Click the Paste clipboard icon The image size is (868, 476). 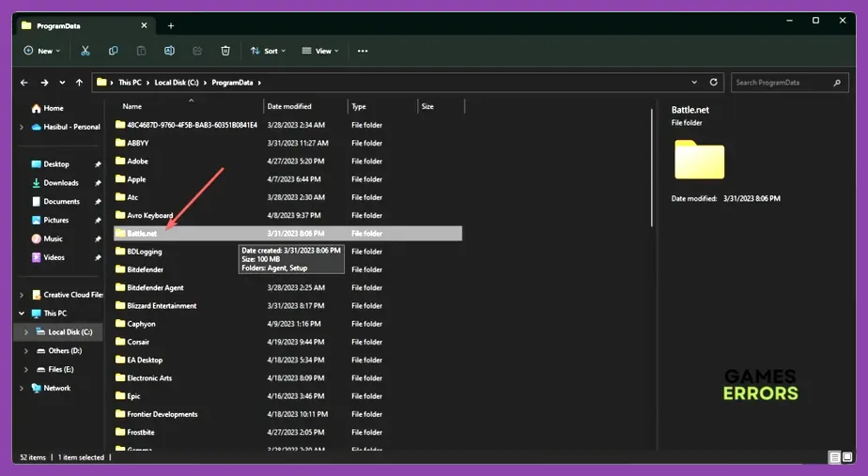tap(141, 51)
